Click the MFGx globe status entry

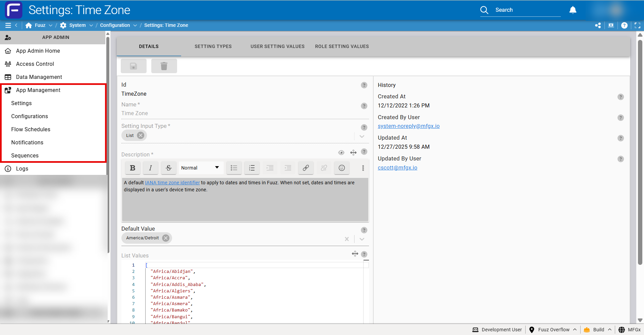pos(629,330)
